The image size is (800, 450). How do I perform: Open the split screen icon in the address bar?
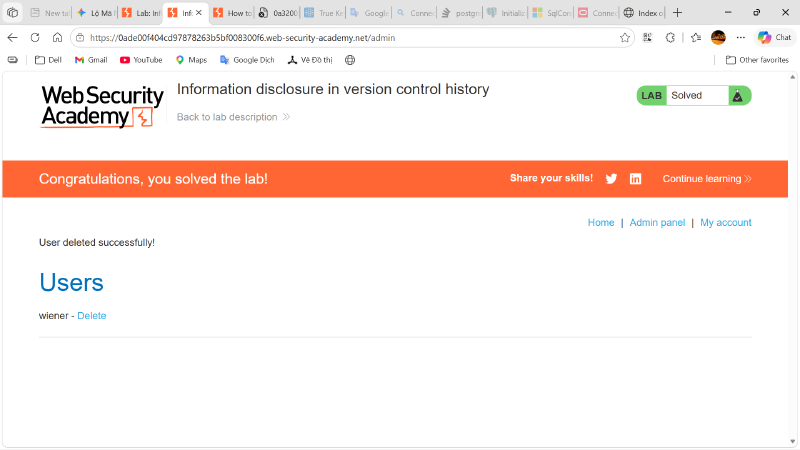tap(647, 37)
